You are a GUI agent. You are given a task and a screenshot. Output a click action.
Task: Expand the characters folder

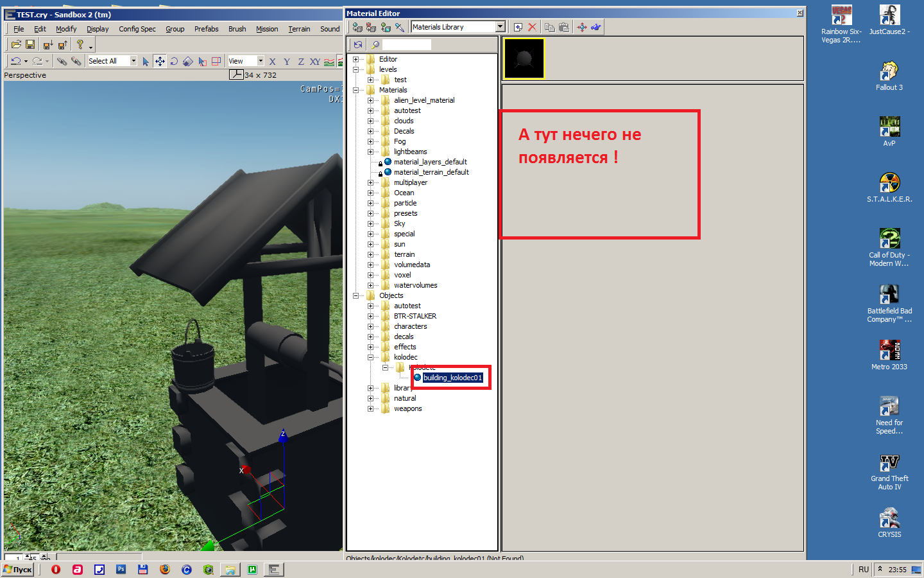370,326
